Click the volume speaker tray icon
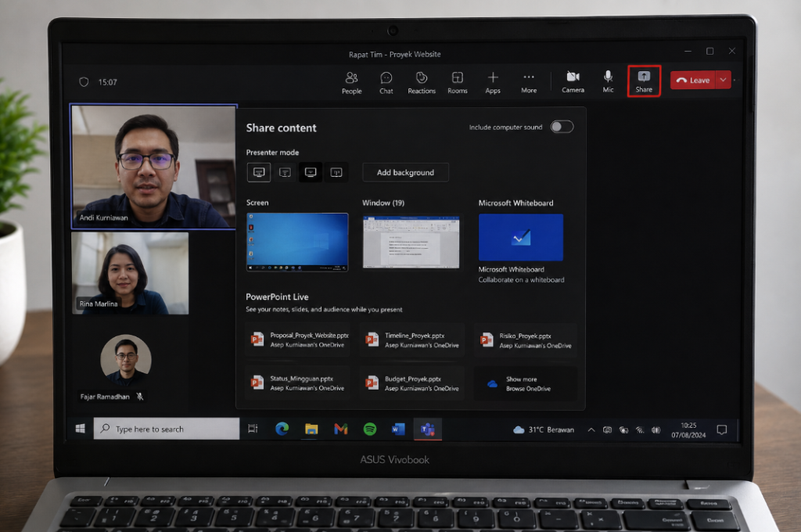This screenshot has width=801, height=532. coord(656,430)
